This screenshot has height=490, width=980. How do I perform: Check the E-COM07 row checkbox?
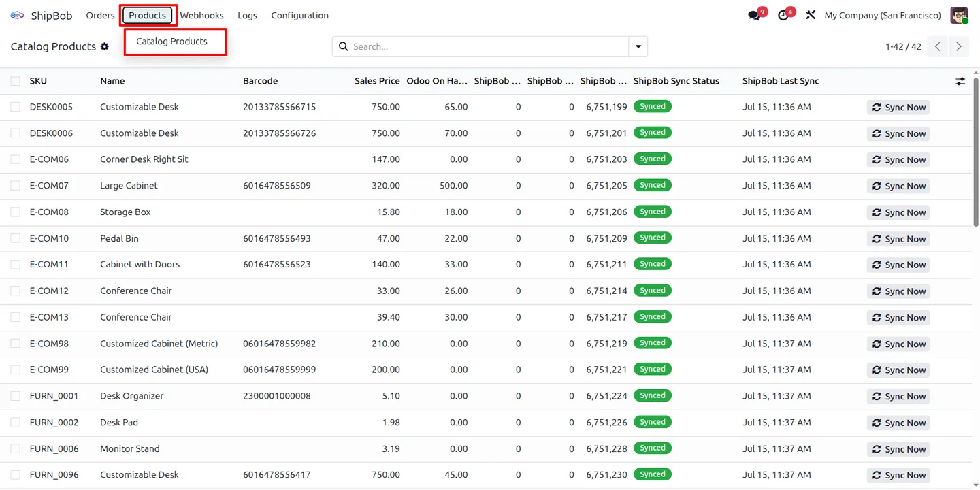(15, 186)
